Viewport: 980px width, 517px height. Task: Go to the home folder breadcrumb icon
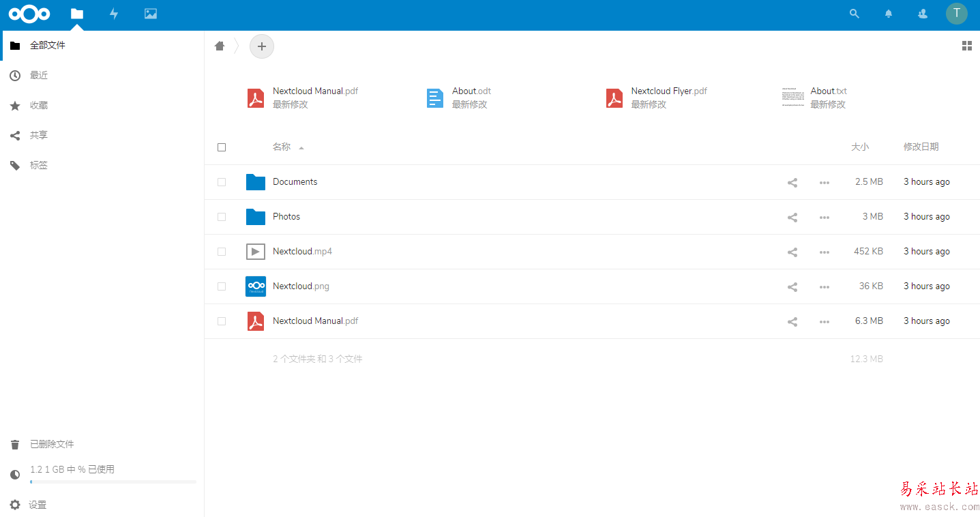[x=220, y=46]
